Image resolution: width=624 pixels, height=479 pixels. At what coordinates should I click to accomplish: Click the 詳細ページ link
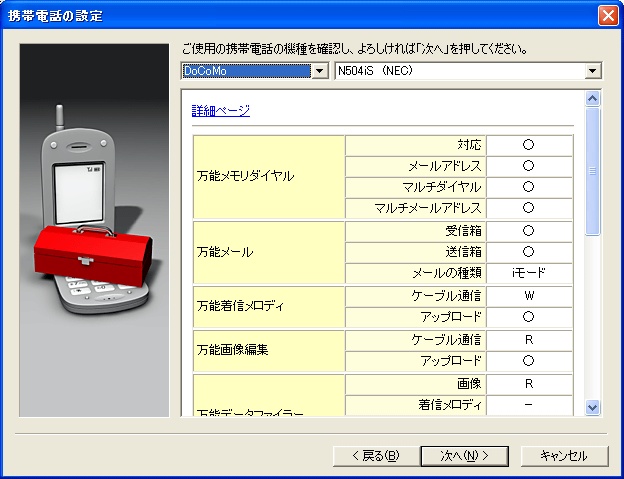click(x=220, y=111)
